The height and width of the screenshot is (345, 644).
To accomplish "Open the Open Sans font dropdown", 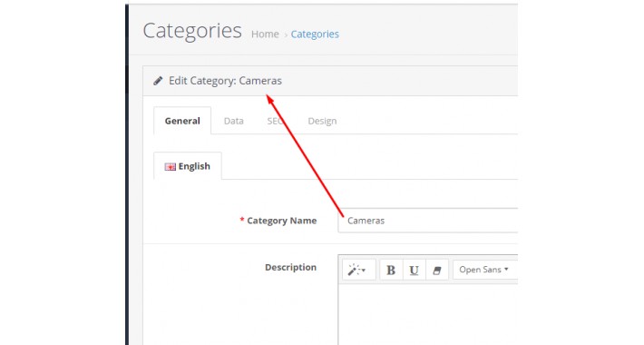I will [x=484, y=270].
